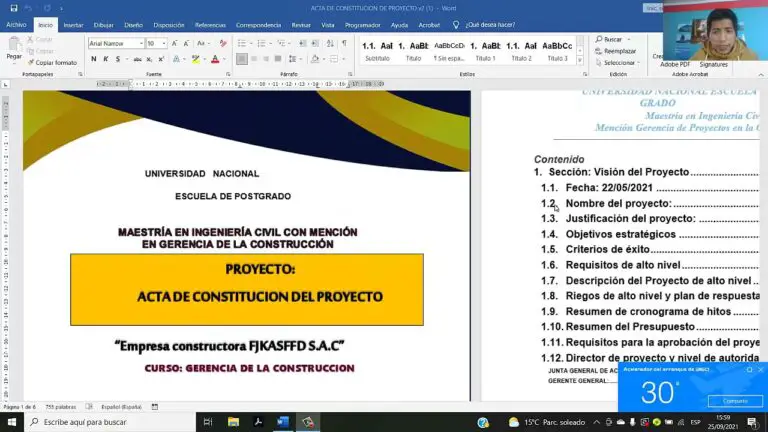Open Word from the Windows taskbar
This screenshot has height=432, width=768.
coord(283,422)
